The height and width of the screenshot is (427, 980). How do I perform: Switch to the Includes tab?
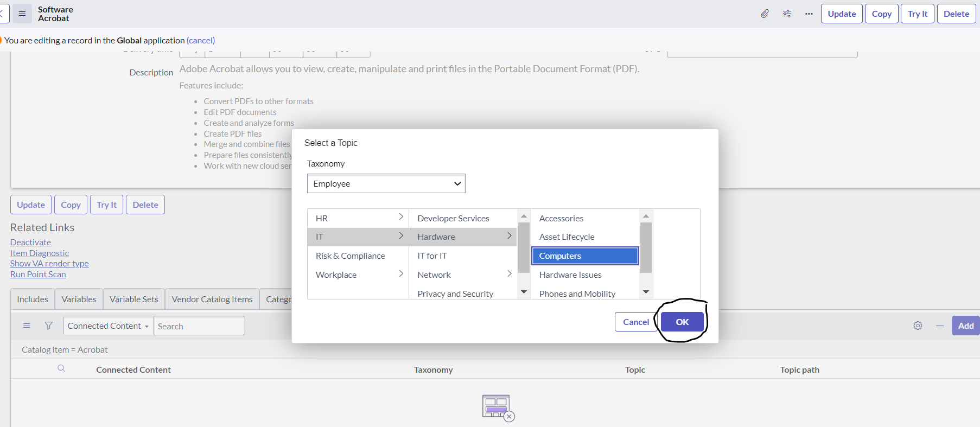coord(33,299)
